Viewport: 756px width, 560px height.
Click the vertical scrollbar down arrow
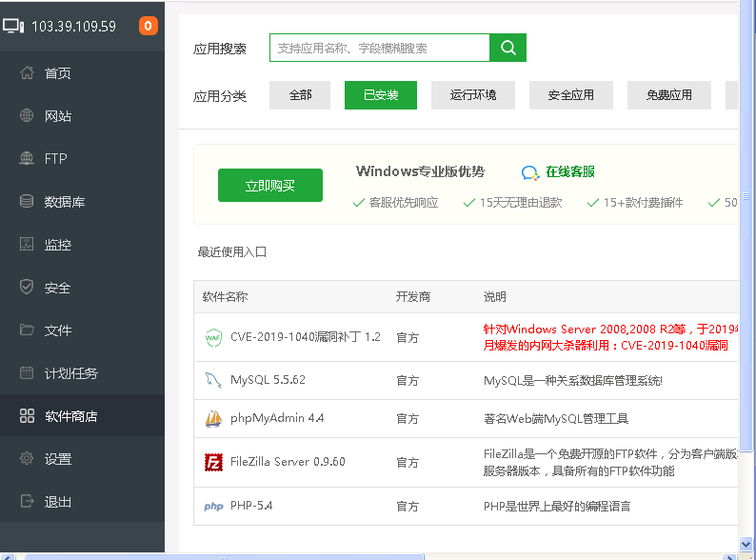click(746, 545)
